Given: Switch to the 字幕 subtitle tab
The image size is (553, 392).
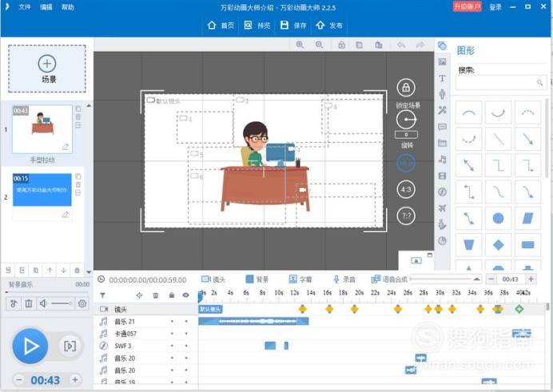Looking at the screenshot, I should (300, 279).
